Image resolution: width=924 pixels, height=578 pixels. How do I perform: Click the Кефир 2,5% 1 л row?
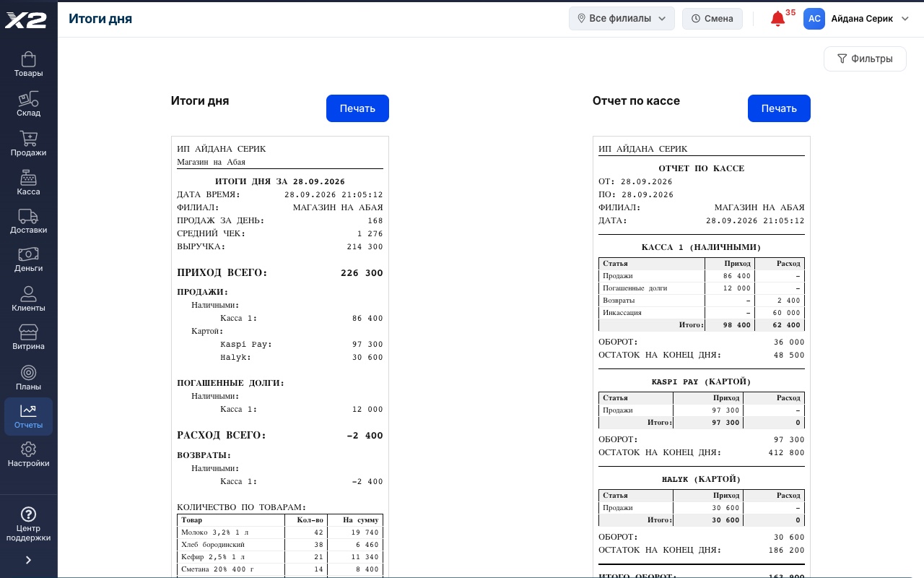tap(280, 557)
